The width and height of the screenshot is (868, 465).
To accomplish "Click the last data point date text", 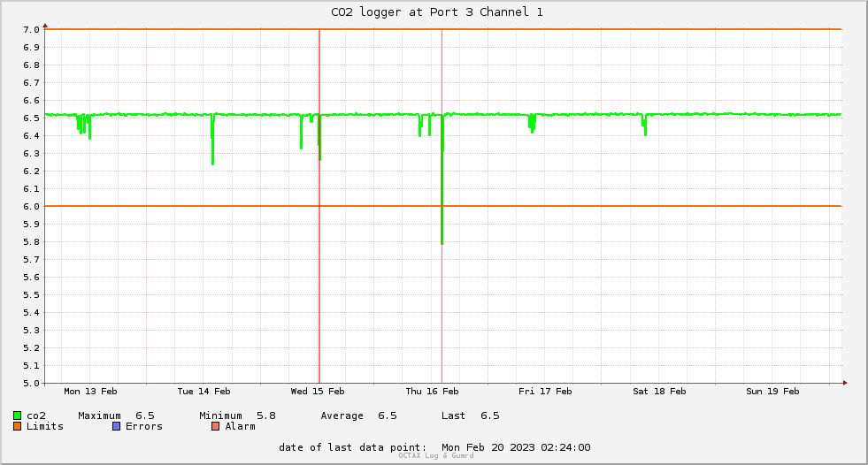I will coord(434,447).
